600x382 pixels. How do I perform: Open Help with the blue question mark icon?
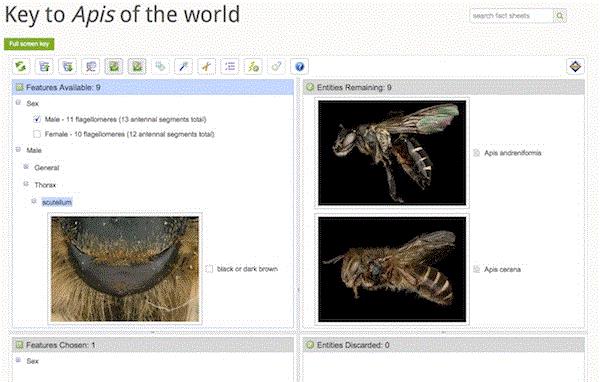(x=299, y=67)
